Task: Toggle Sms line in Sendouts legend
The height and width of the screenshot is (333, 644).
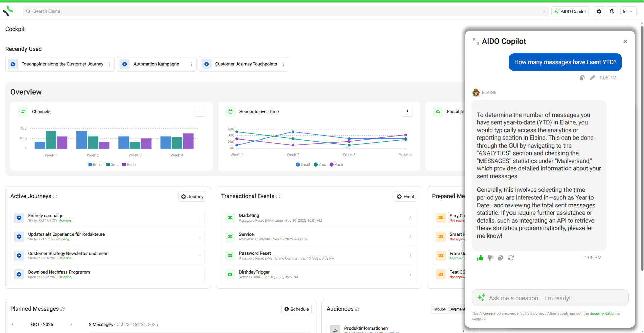Action: pos(320,165)
